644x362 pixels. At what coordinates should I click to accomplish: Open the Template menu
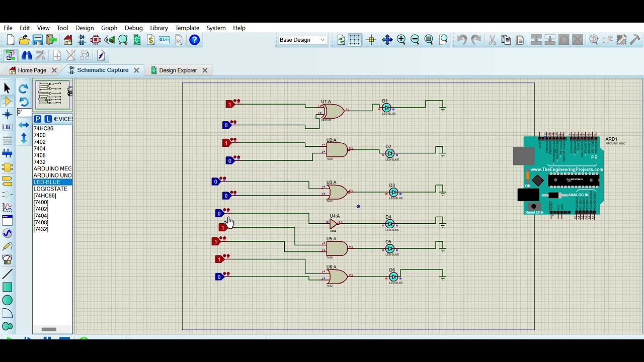point(187,28)
